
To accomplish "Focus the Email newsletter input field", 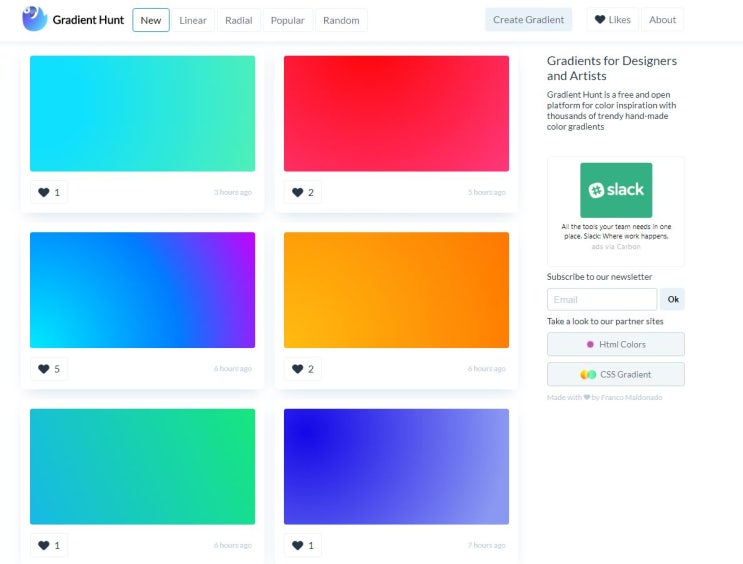I will (x=602, y=300).
